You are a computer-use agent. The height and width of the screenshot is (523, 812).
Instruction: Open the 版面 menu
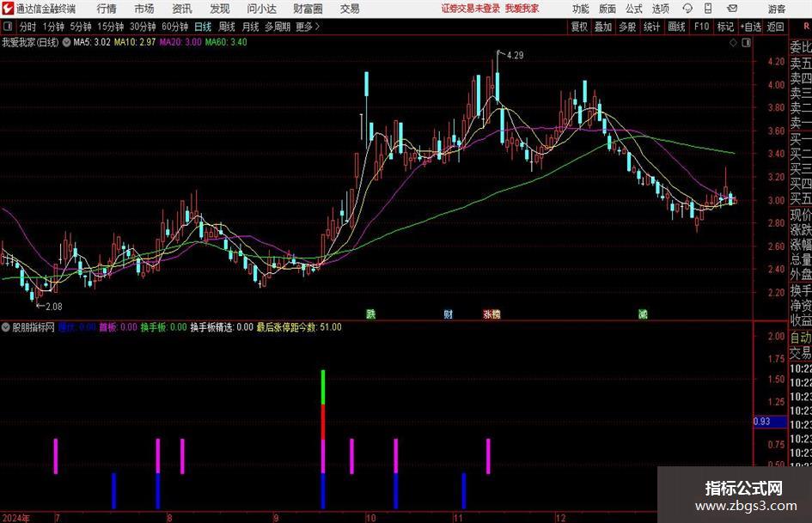pos(607,9)
